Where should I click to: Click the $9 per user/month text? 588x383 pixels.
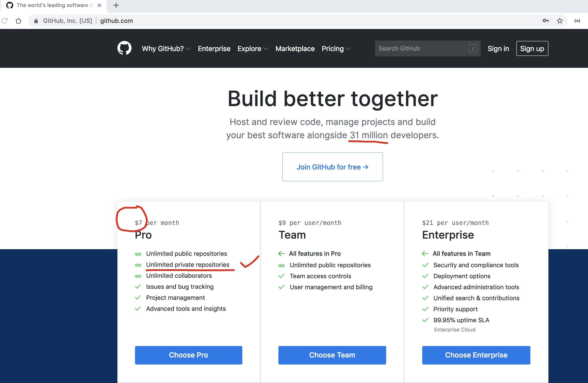[x=310, y=223]
